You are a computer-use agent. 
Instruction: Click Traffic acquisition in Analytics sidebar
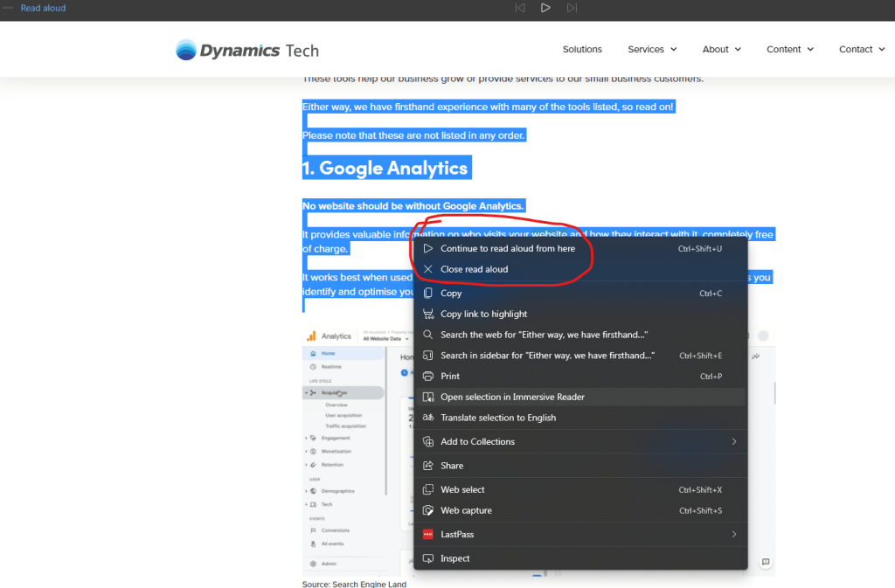pyautogui.click(x=345, y=426)
